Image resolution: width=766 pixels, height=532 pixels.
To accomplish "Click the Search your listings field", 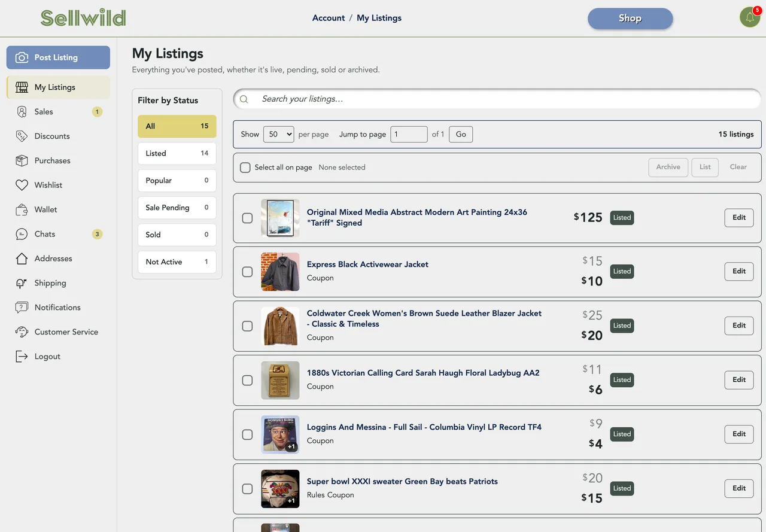I will point(497,99).
